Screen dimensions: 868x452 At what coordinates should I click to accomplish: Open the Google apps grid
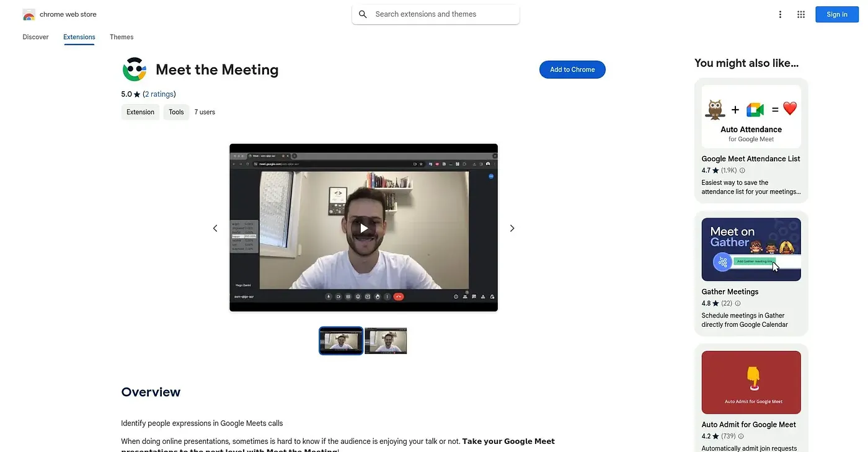click(x=801, y=14)
